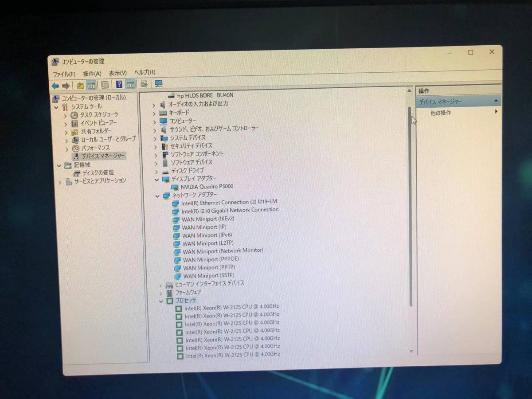
Task: Expand the 共有フォルダー node
Action: pos(66,132)
